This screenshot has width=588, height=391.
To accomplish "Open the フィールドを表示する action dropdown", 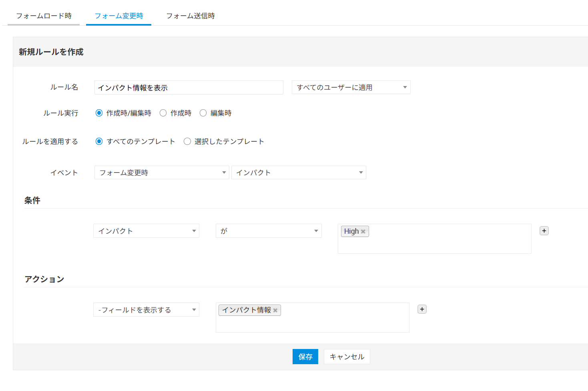I will point(146,310).
